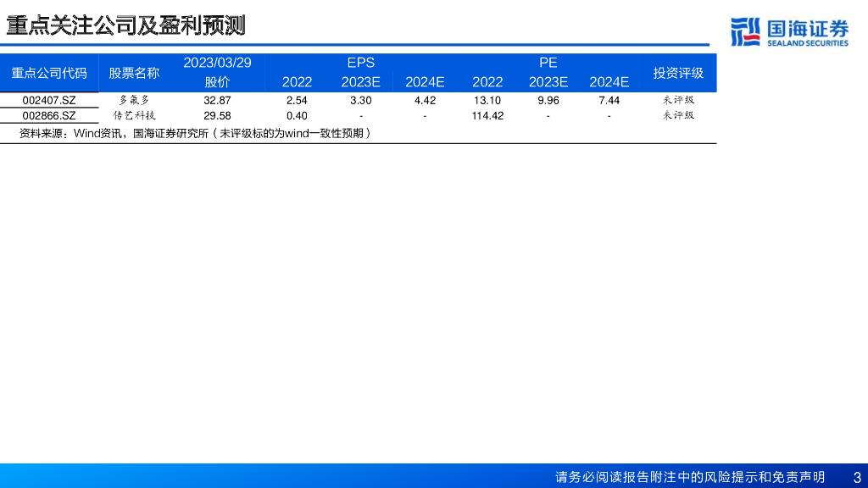Click the 资料来源 source note line
This screenshot has width=868, height=488.
coord(195,133)
